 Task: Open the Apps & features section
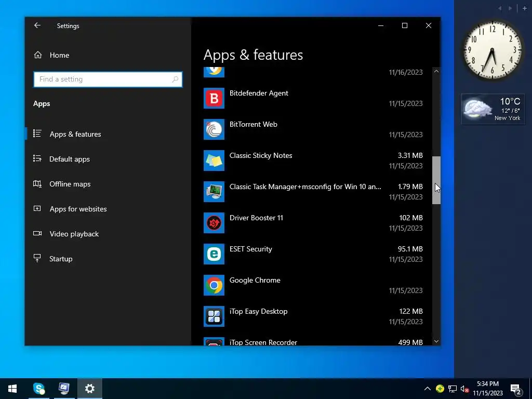tap(108, 134)
